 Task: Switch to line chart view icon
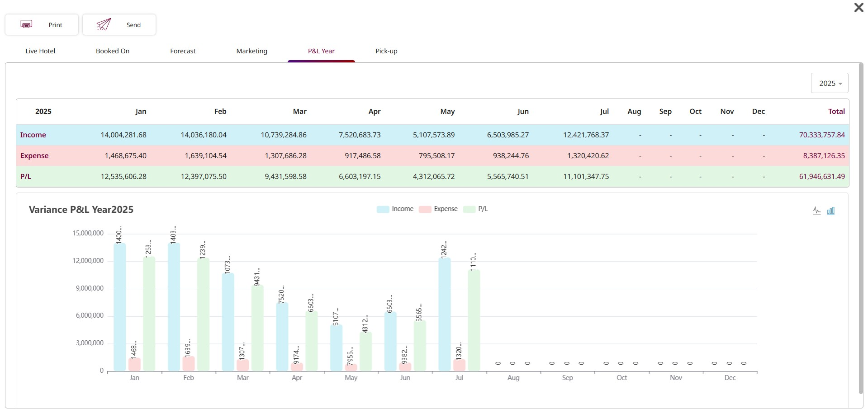click(816, 211)
